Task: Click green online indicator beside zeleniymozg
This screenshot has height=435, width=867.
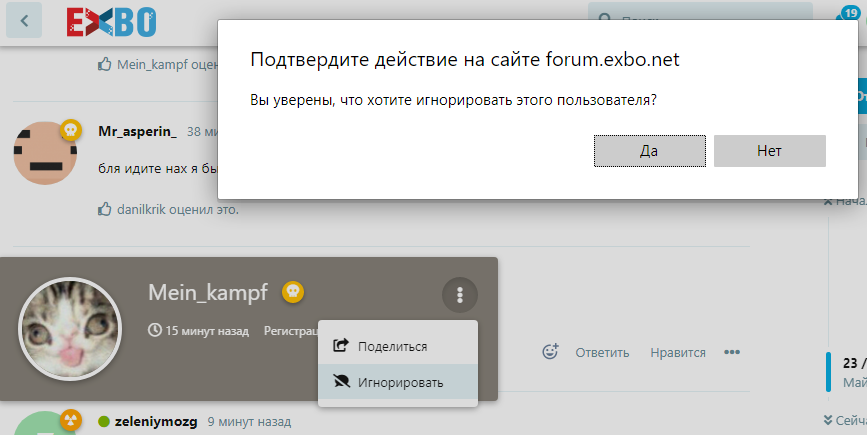Action: coord(104,422)
